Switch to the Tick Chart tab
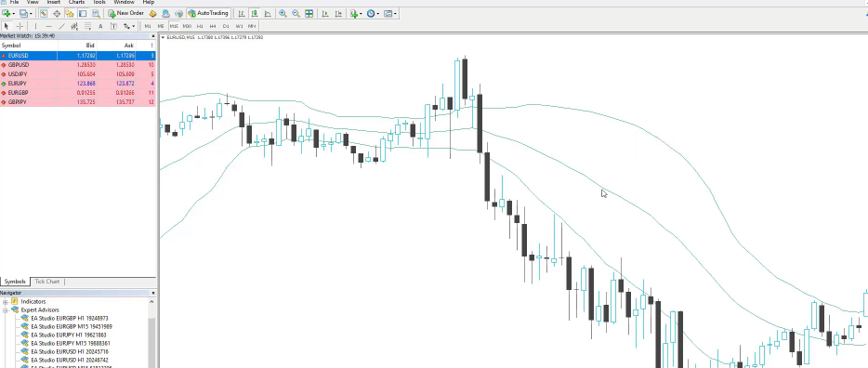 (x=47, y=282)
